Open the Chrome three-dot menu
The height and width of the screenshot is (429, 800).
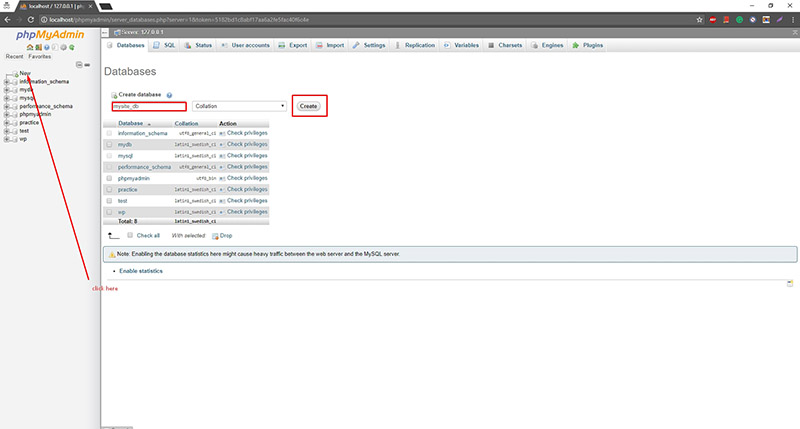tap(793, 20)
